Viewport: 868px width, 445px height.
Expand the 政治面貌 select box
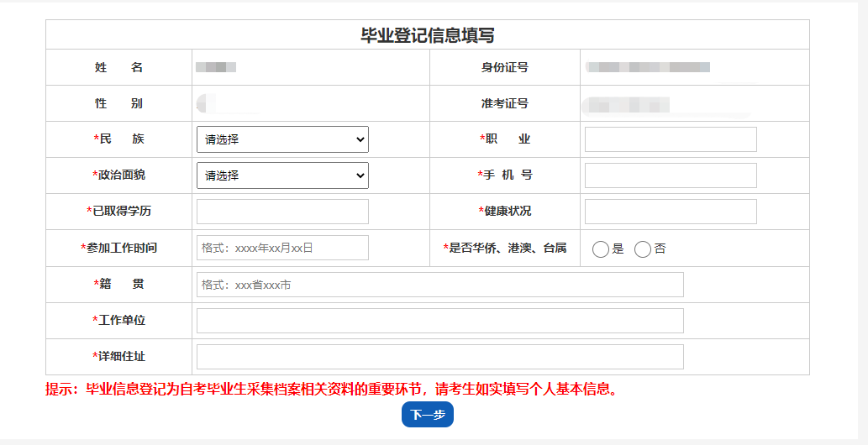point(282,175)
